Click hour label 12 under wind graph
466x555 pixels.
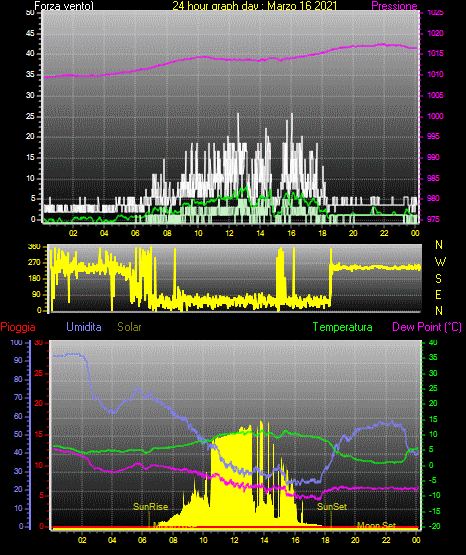click(229, 233)
